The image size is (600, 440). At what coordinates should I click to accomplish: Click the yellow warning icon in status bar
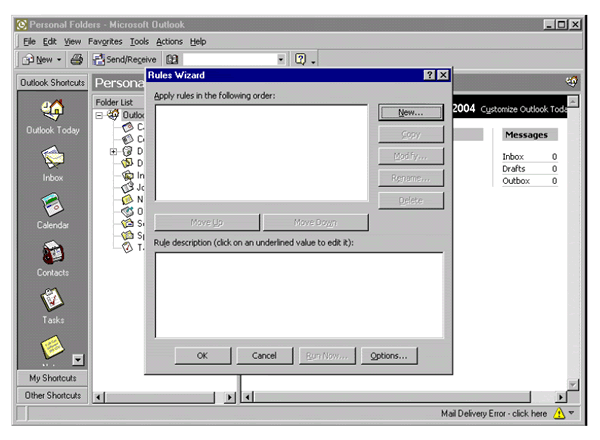(x=559, y=414)
